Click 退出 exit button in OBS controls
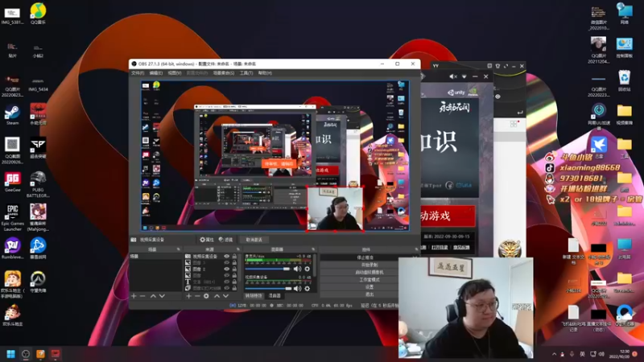The image size is (644, 362). tap(369, 294)
